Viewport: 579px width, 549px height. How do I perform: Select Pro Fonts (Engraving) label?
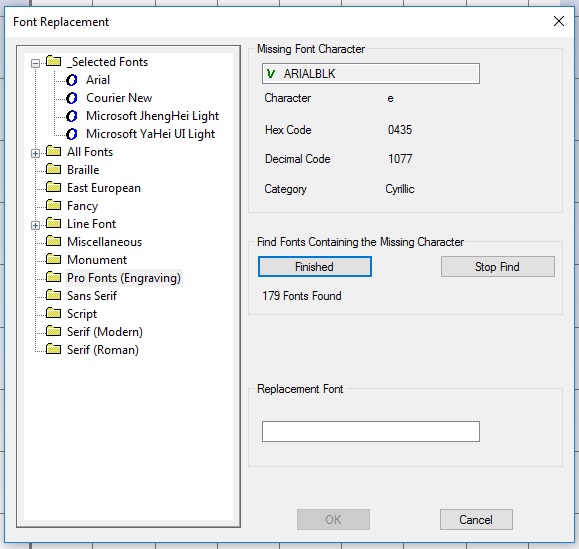coord(124,278)
